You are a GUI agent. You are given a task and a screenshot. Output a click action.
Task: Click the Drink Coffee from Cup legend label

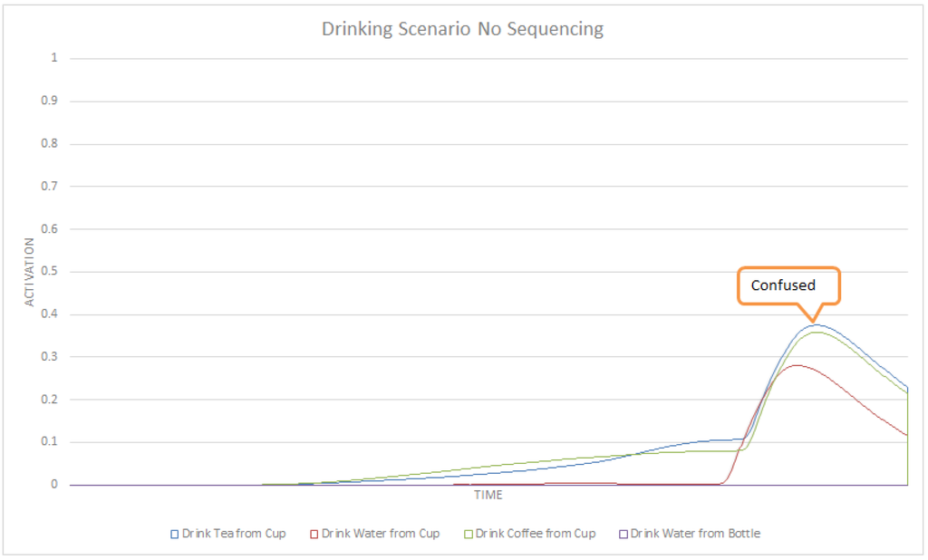click(536, 534)
